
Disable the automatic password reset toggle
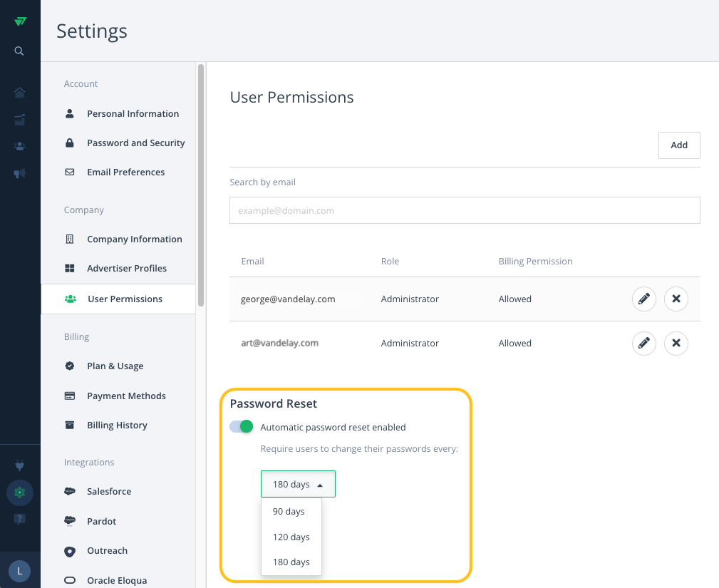click(241, 426)
